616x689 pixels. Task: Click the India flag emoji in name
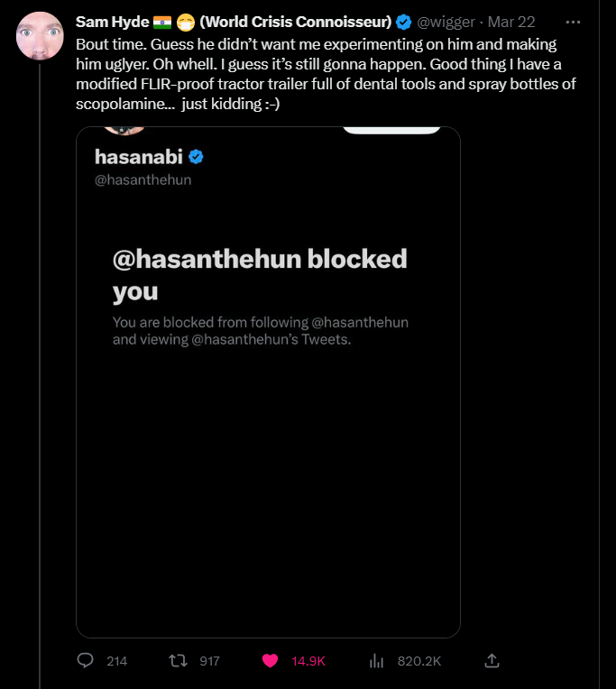pyautogui.click(x=162, y=22)
